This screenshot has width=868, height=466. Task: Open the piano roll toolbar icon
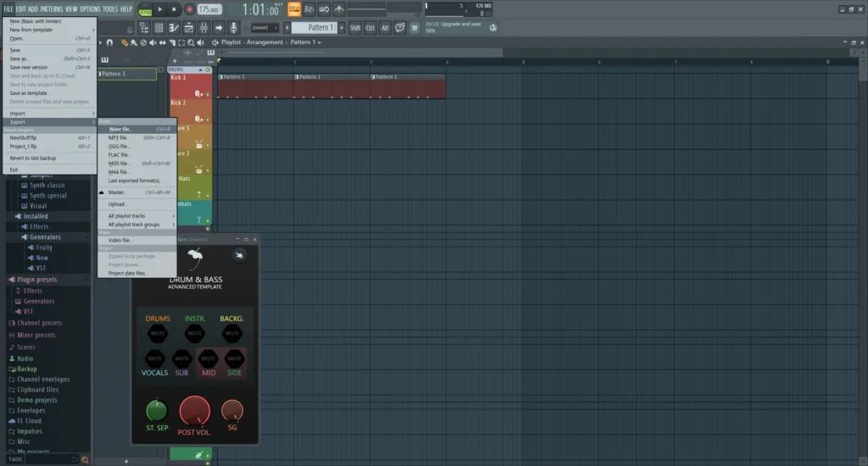tap(174, 28)
